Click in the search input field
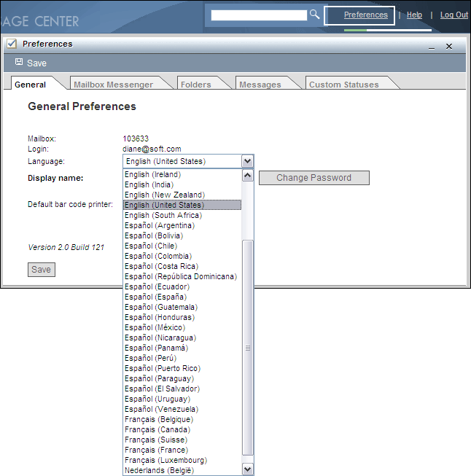Screen dimensions: 471x476 click(x=259, y=15)
